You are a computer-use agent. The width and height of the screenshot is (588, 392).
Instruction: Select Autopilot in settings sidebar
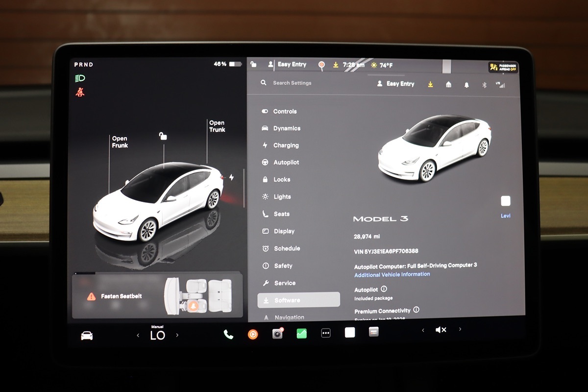pyautogui.click(x=286, y=162)
